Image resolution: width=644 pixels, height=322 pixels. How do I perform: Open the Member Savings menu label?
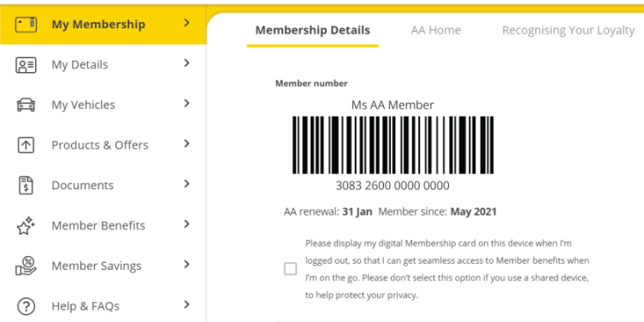pyautogui.click(x=97, y=265)
